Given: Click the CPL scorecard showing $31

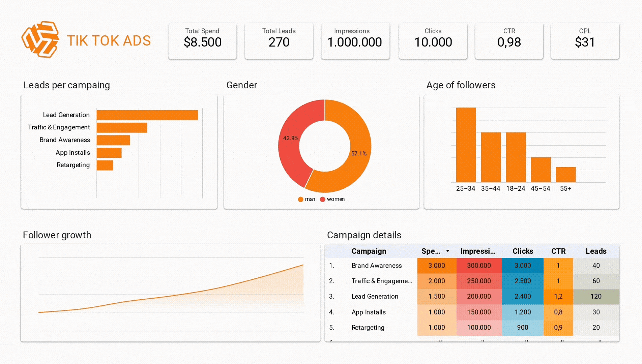Looking at the screenshot, I should tap(585, 41).
